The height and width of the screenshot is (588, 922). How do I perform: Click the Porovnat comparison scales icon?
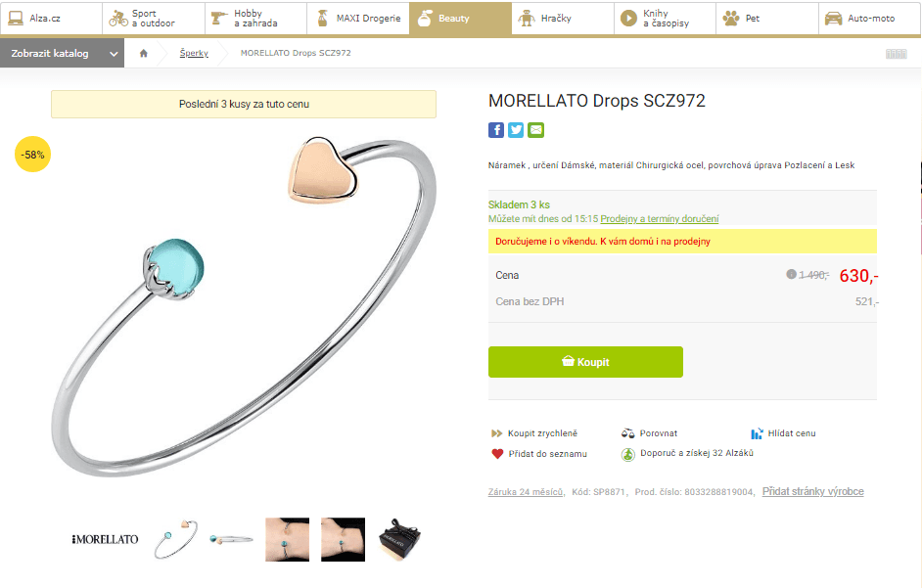pyautogui.click(x=627, y=432)
